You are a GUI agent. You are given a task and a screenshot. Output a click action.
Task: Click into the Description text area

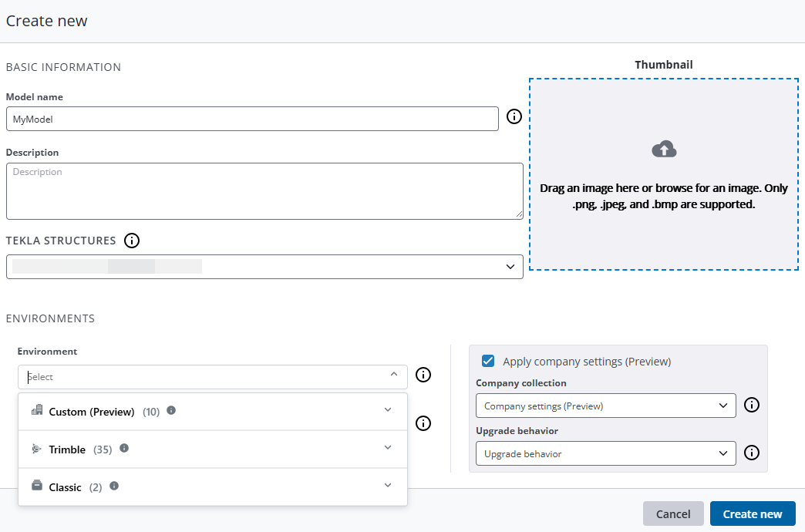point(264,190)
